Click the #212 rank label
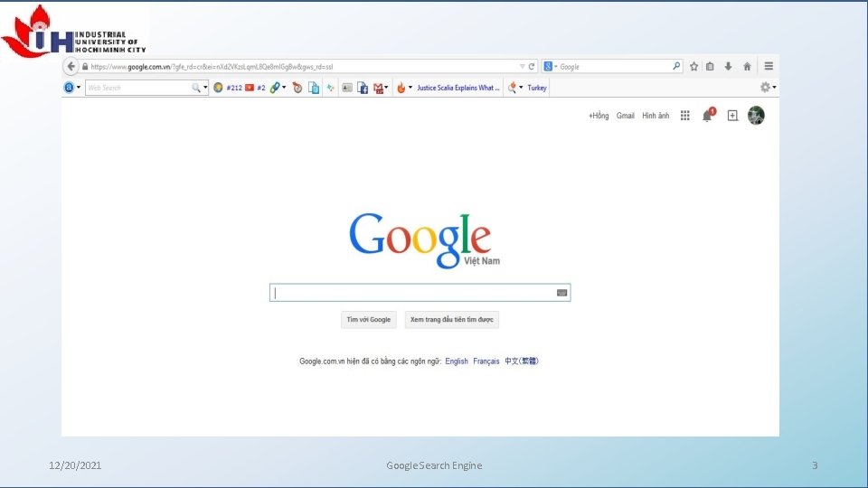Screen dimensions: 868x488 (234, 88)
